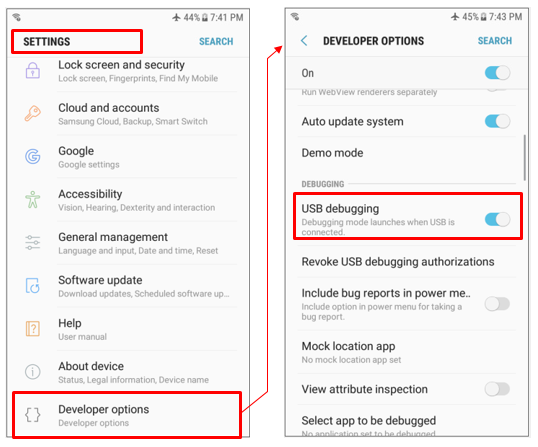Toggle the USB debugging switch
The width and height of the screenshot is (538, 447).
[x=497, y=219]
